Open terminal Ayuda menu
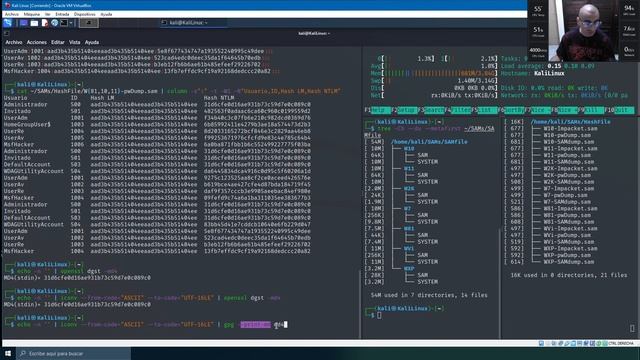The image size is (640, 360). [x=92, y=42]
